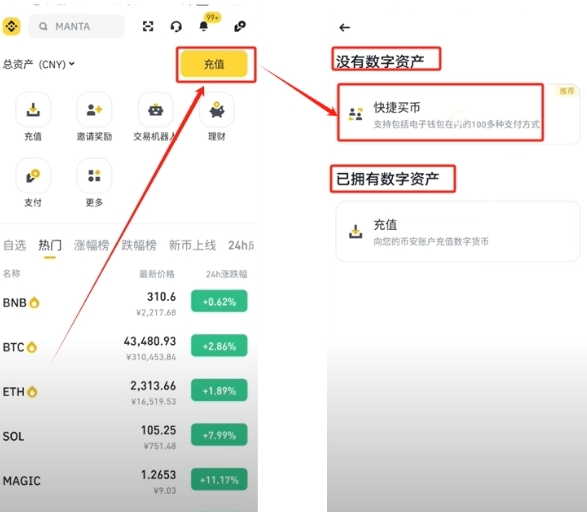Open the 支付 pay icon

coord(33,176)
